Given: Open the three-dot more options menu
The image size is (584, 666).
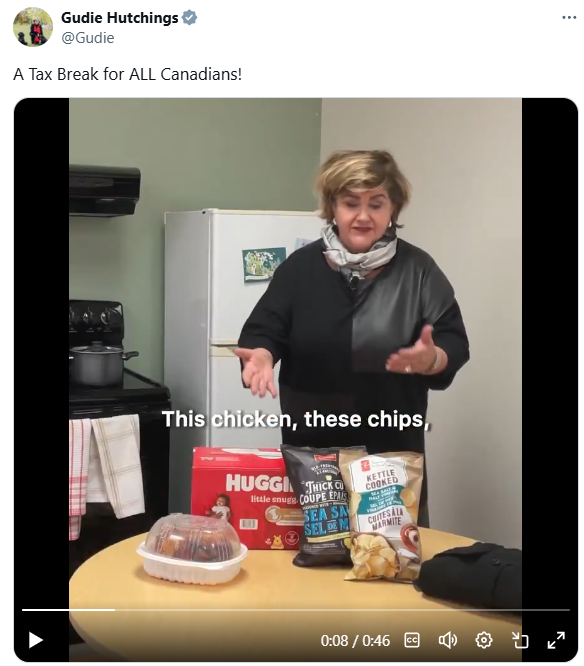Looking at the screenshot, I should (x=569, y=17).
